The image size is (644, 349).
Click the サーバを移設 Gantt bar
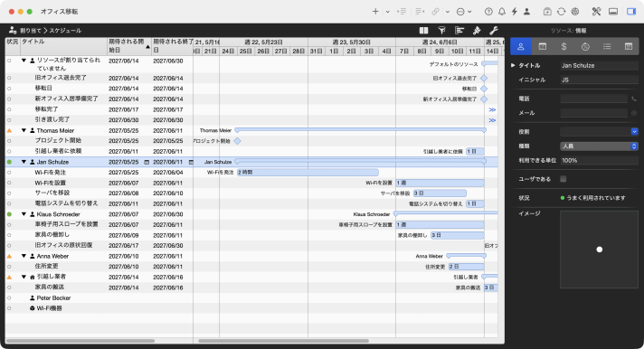click(440, 193)
